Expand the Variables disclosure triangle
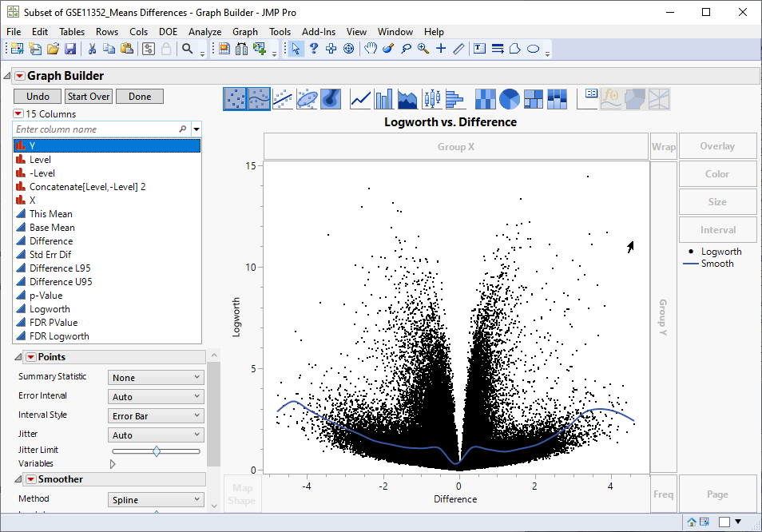Image resolution: width=762 pixels, height=532 pixels. tap(113, 463)
